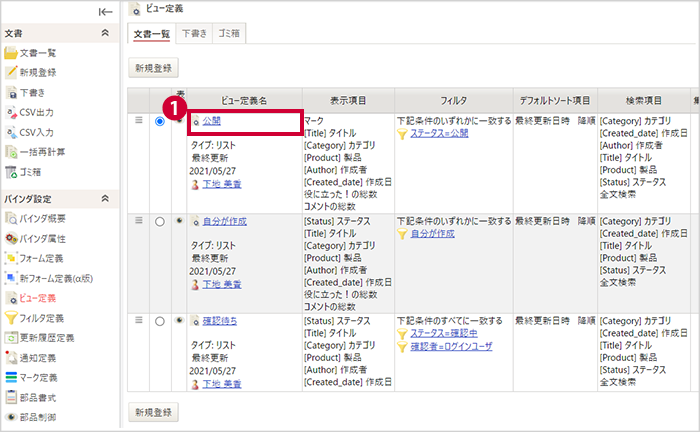Click the 新規登録 pencil icon in sidebar
This screenshot has height=432, width=700.
click(11, 72)
